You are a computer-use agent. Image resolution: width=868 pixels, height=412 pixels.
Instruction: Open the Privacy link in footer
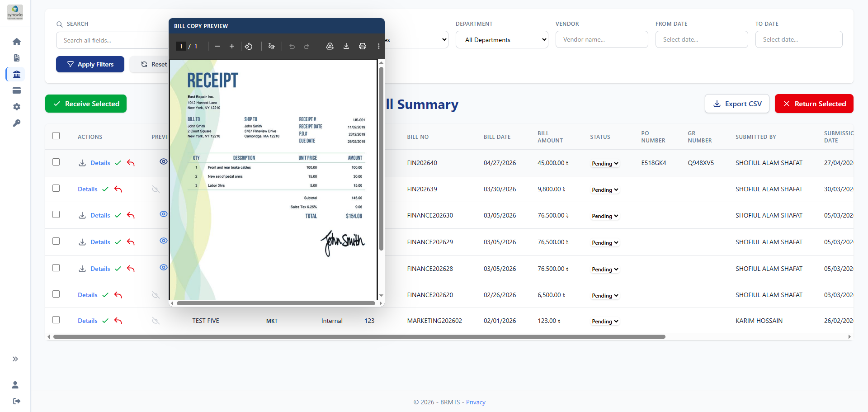pyautogui.click(x=476, y=402)
